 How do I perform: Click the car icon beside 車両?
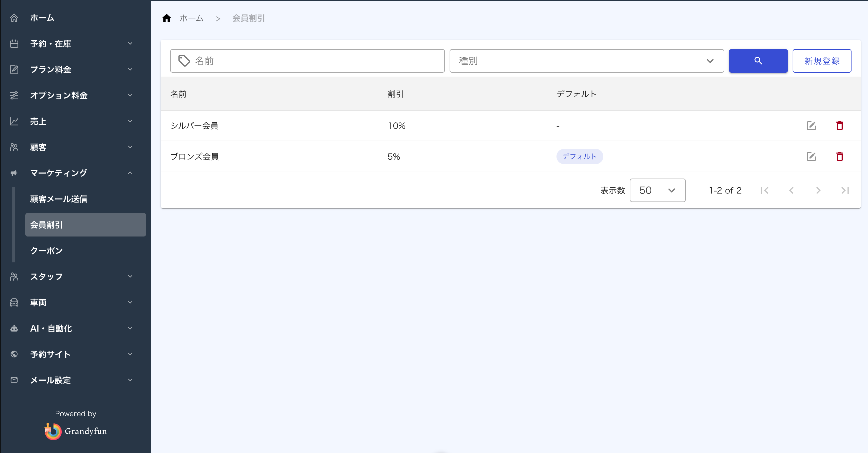[x=14, y=302]
